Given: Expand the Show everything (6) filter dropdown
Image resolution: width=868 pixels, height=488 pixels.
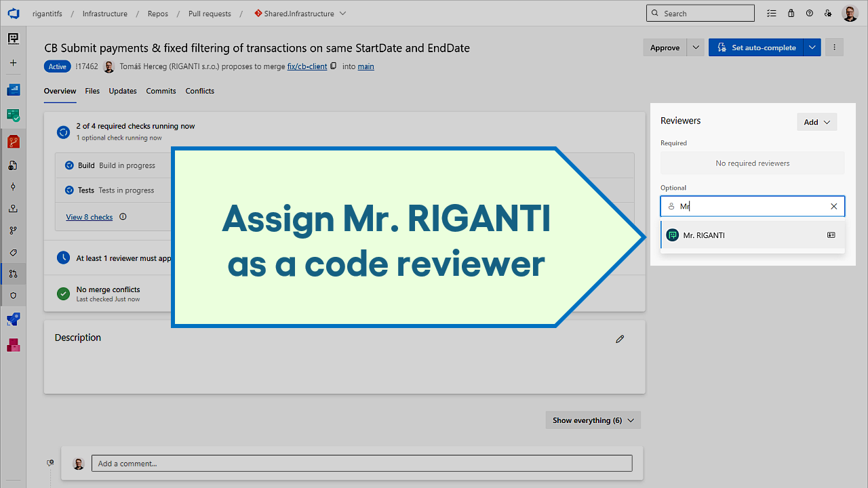Looking at the screenshot, I should (592, 420).
